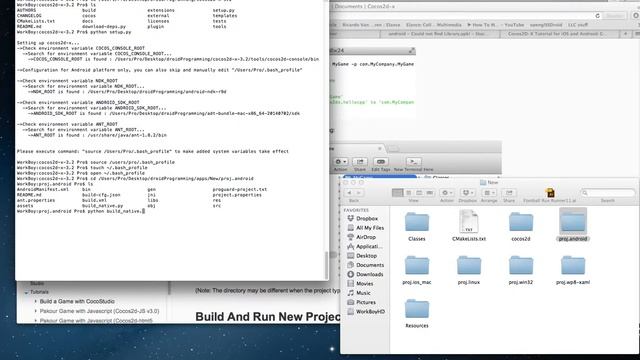This screenshot has width=640, height=360.
Task: Open Build a Game with CocoStudio link
Action: tap(77, 302)
